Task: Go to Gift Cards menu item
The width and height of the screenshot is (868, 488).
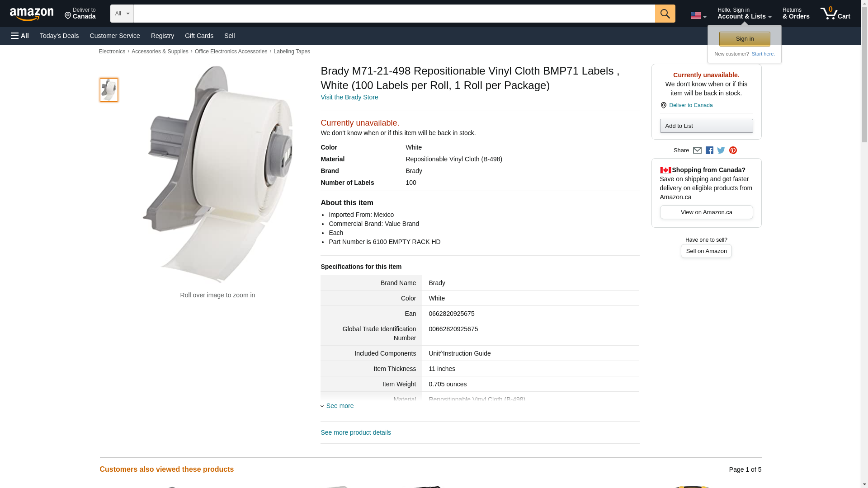Action: (x=199, y=36)
